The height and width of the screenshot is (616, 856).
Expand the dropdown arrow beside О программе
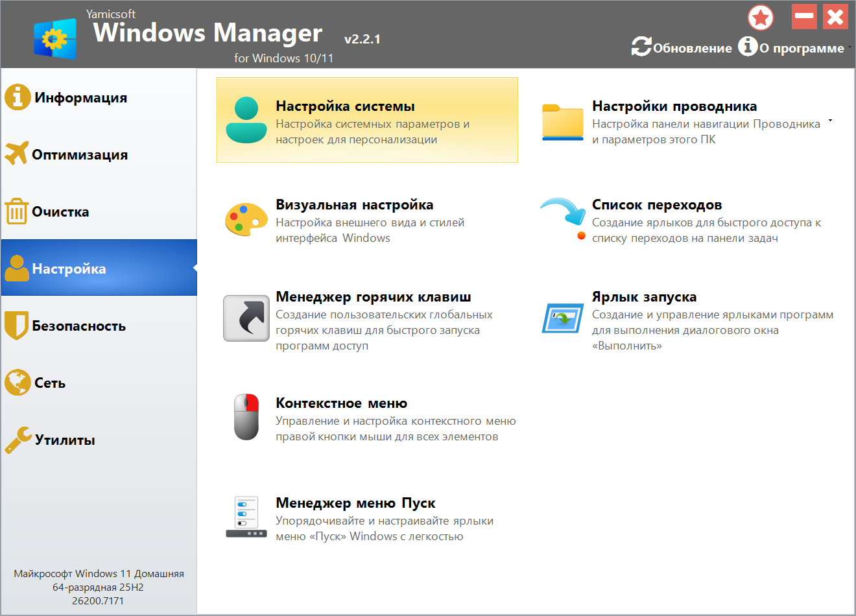850,47
